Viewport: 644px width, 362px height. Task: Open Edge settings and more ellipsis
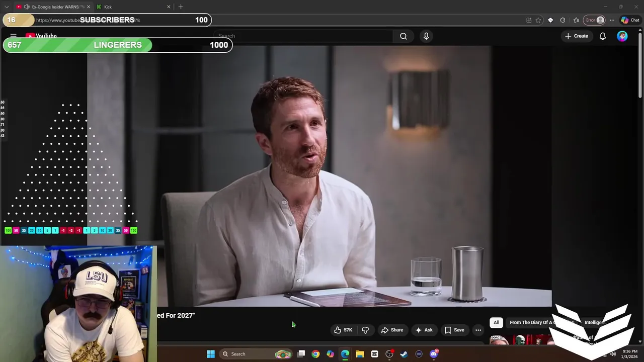coord(612,20)
